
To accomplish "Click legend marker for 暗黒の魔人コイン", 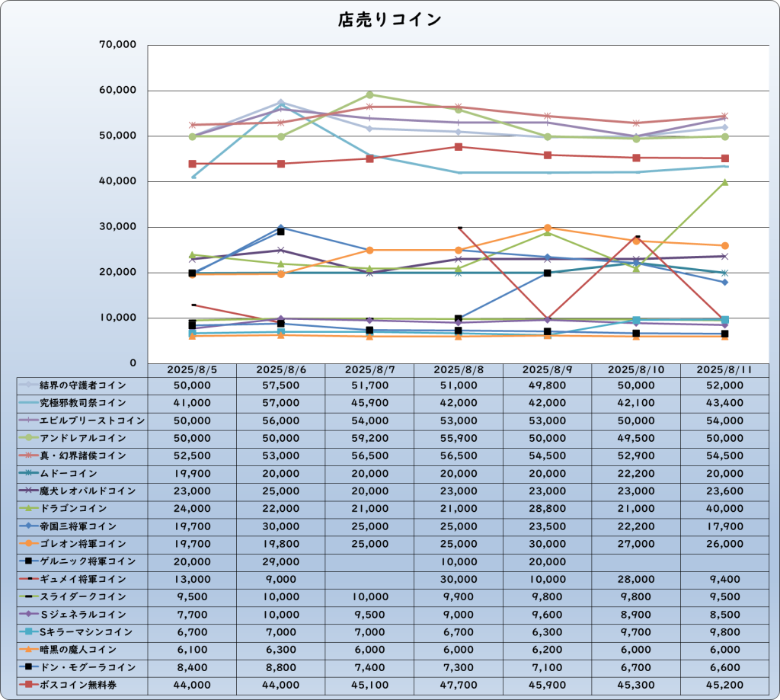I will click(x=28, y=649).
